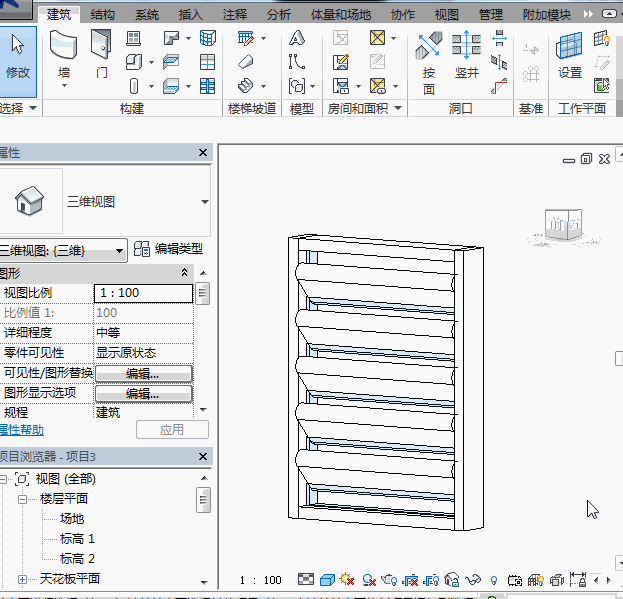Click the 设置 work plane tool
This screenshot has width=623, height=599.
tap(570, 56)
